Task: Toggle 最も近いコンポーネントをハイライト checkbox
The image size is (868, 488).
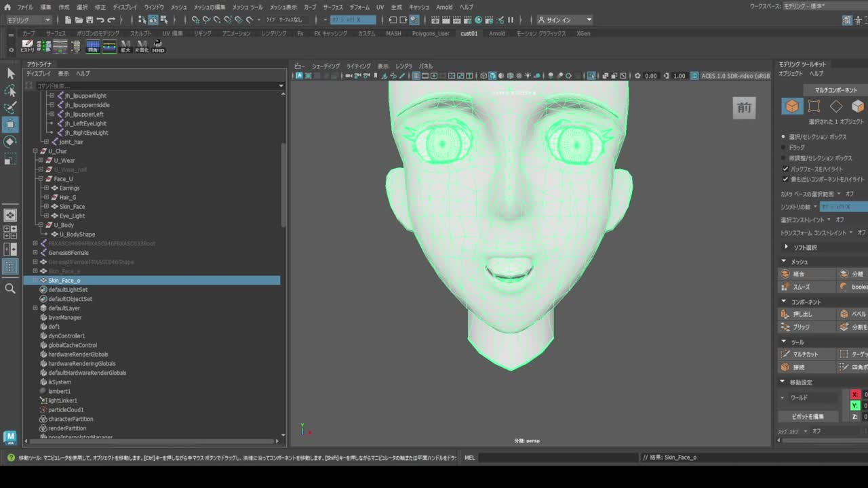Action: 785,180
